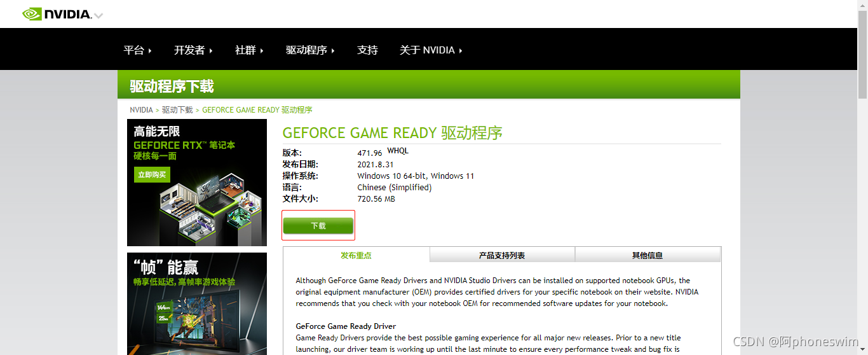Open the 社群 menu

point(249,50)
